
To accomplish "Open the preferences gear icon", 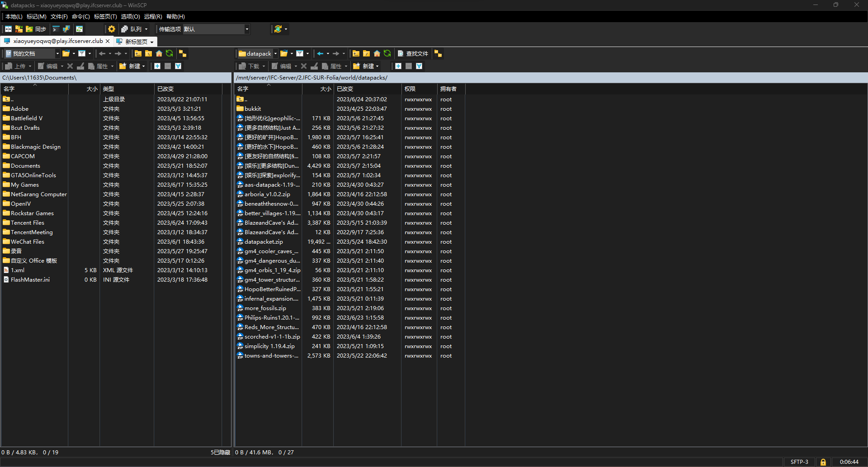I will pyautogui.click(x=112, y=29).
